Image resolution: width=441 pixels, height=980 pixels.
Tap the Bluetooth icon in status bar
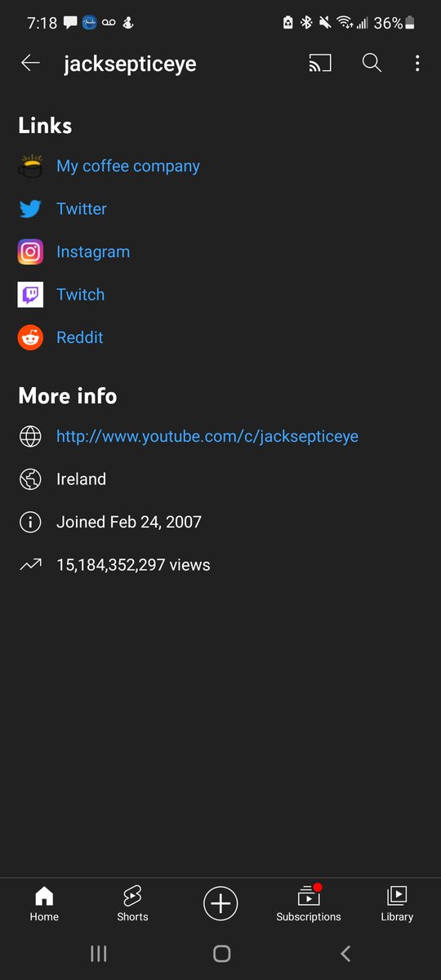306,23
